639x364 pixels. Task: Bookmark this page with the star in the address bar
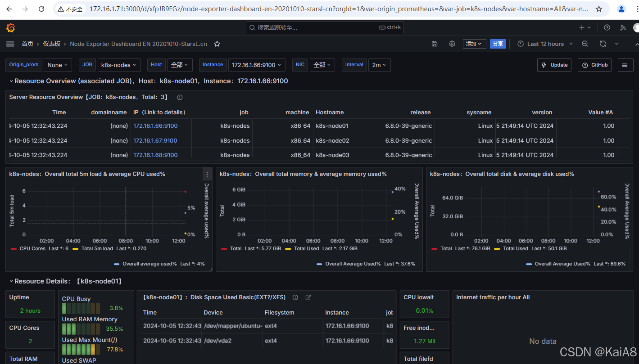point(598,9)
